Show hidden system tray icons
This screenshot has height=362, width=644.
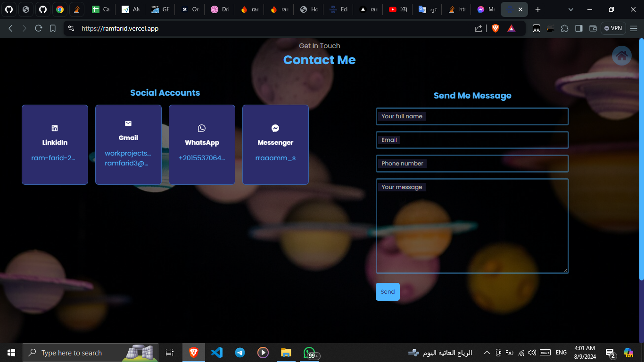click(487, 353)
